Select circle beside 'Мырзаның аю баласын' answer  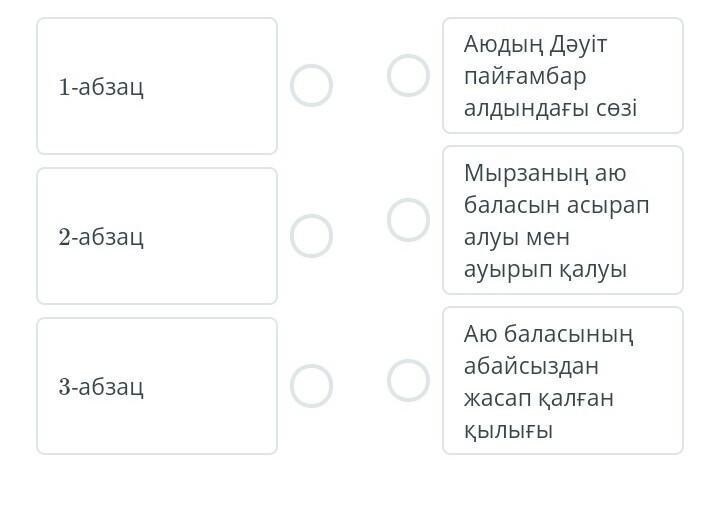coord(408,220)
